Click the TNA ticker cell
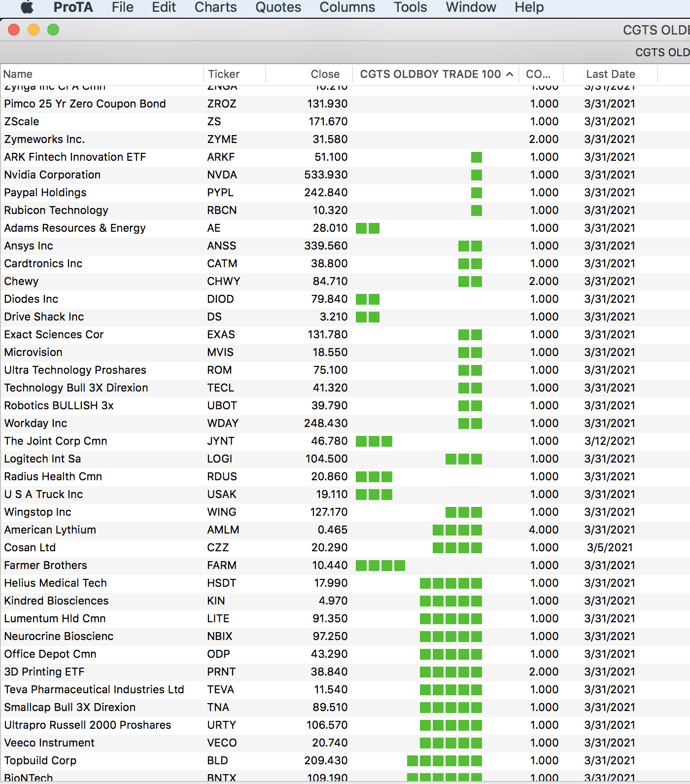This screenshot has height=784, width=690. pos(218,708)
